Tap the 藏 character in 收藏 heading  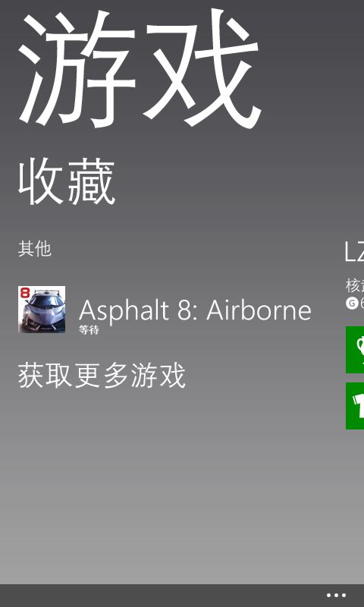click(92, 181)
